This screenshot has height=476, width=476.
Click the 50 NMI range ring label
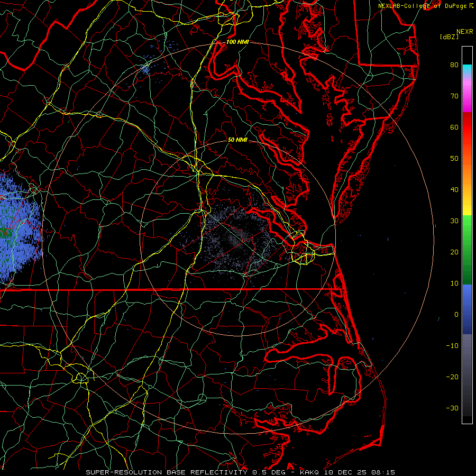[237, 140]
